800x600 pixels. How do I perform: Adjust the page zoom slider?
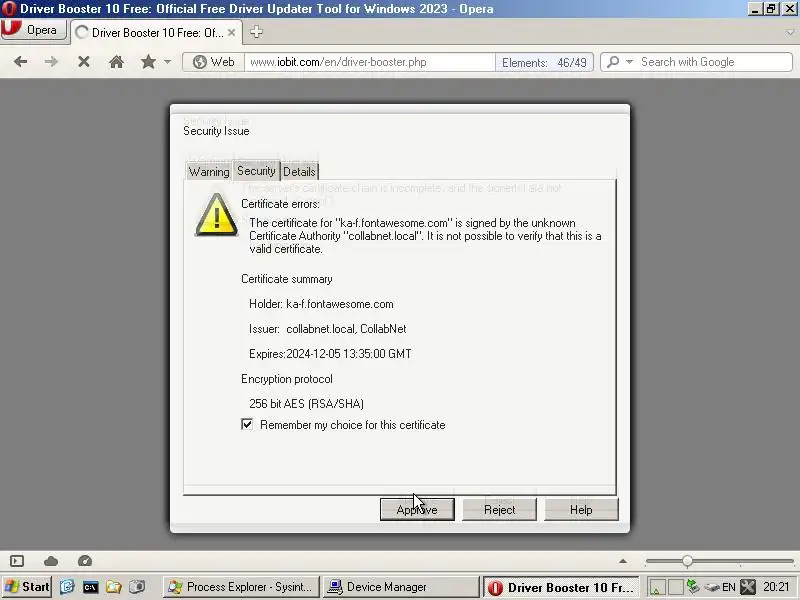[x=687, y=561]
